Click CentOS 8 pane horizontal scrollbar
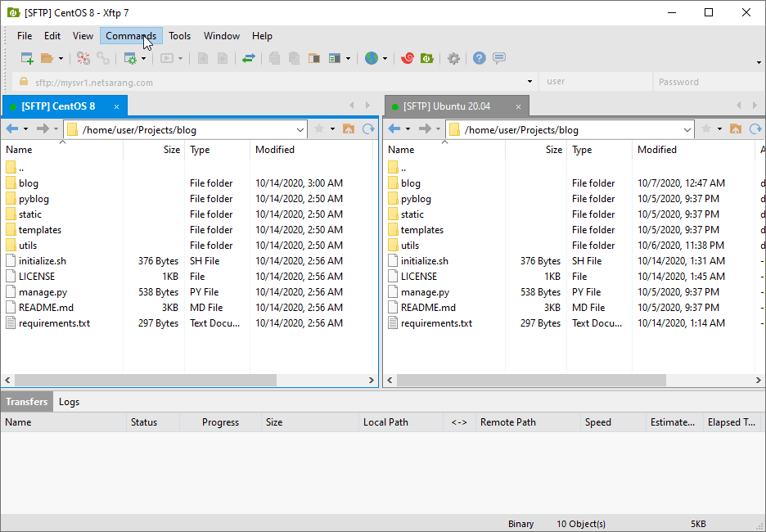Image resolution: width=766 pixels, height=532 pixels. click(146, 380)
